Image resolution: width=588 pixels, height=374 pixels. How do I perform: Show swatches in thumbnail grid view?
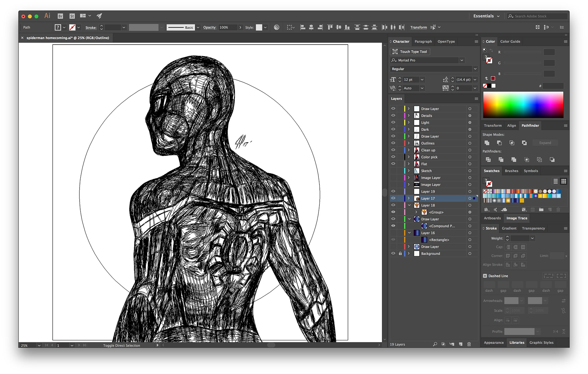pyautogui.click(x=563, y=181)
